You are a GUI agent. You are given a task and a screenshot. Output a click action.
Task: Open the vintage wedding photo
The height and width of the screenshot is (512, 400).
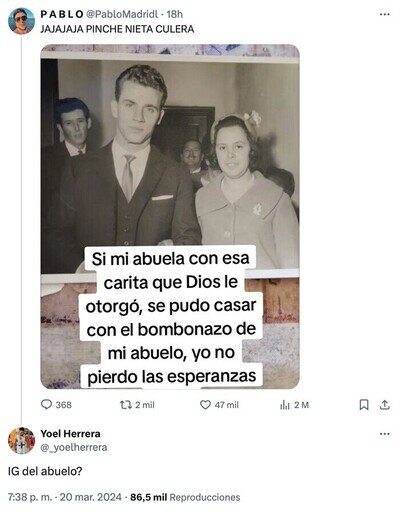click(x=170, y=216)
